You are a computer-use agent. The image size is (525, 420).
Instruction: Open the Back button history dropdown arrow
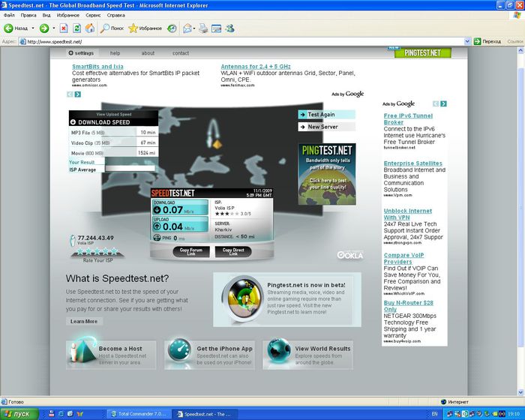coord(33,28)
